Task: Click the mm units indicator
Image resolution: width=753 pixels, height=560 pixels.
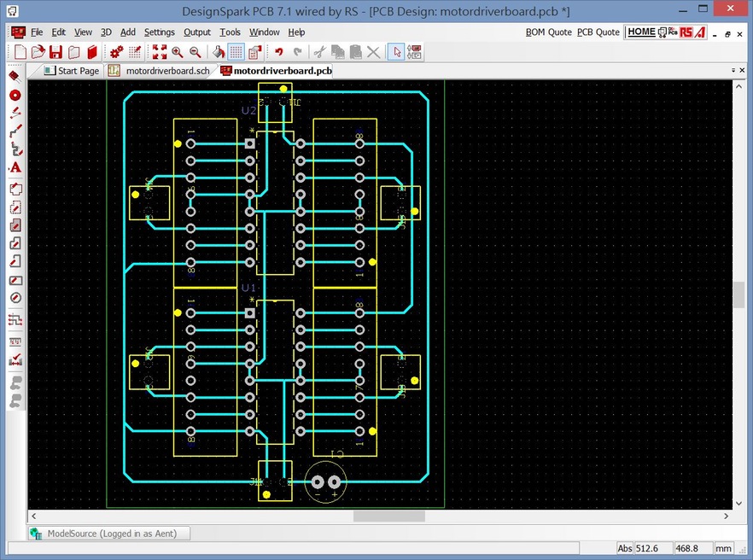Action: [x=723, y=548]
